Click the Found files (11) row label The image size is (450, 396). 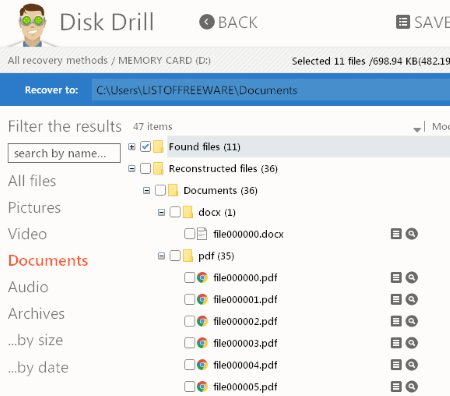pos(205,147)
